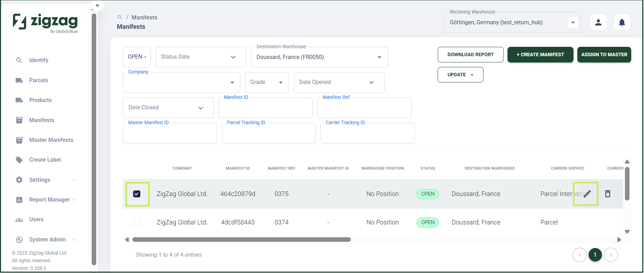Go to next page arrow in pagination

(611, 255)
